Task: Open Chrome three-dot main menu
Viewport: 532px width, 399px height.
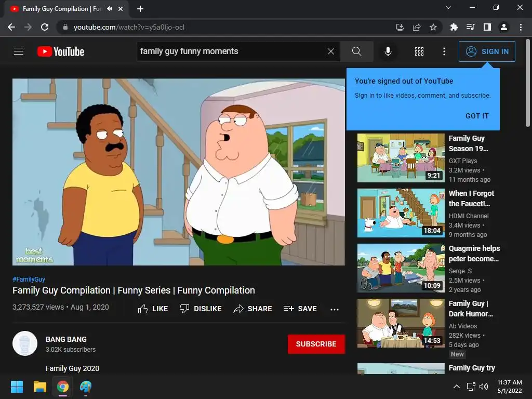Action: pos(521,27)
